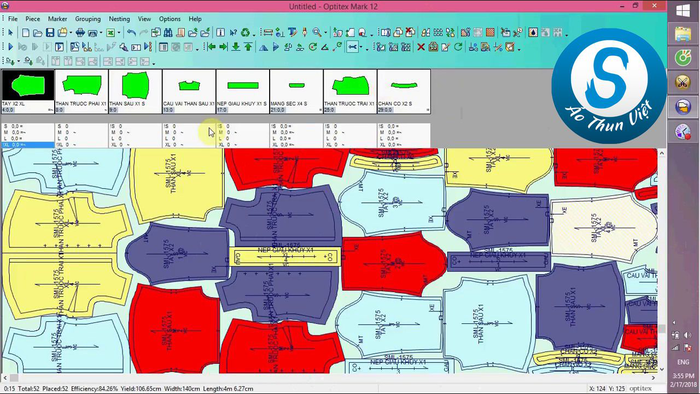Image resolution: width=700 pixels, height=394 pixels.
Task: Click the Print icon in toolbar
Action: [80, 33]
